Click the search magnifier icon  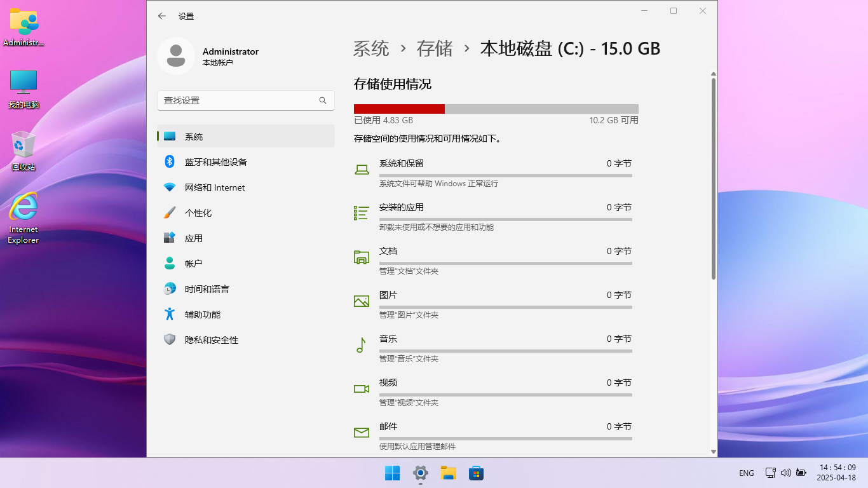(x=323, y=100)
